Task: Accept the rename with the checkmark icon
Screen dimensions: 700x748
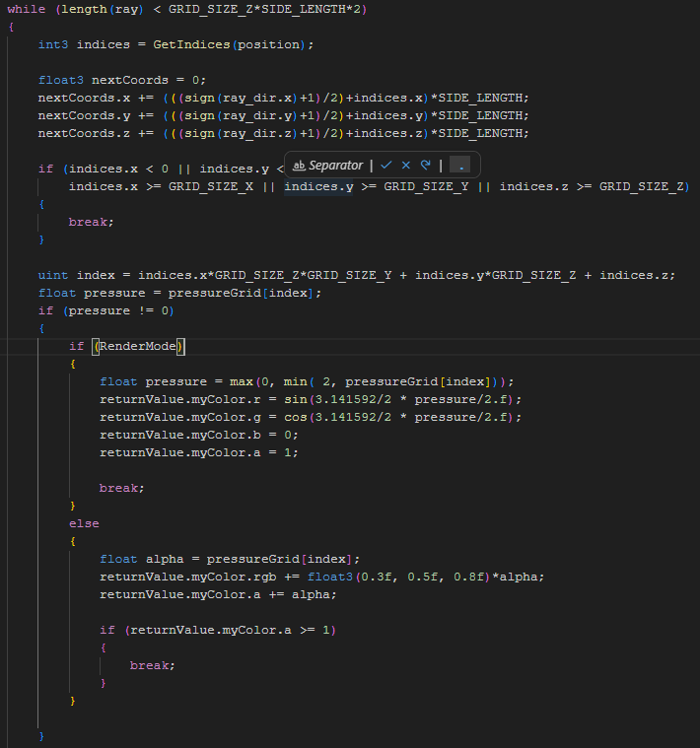Action: [x=386, y=165]
